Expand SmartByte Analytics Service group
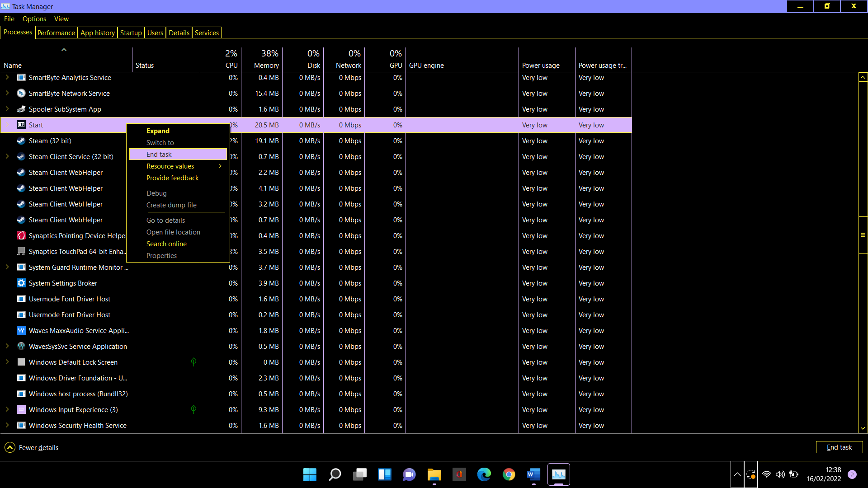This screenshot has width=868, height=488. pyautogui.click(x=7, y=77)
